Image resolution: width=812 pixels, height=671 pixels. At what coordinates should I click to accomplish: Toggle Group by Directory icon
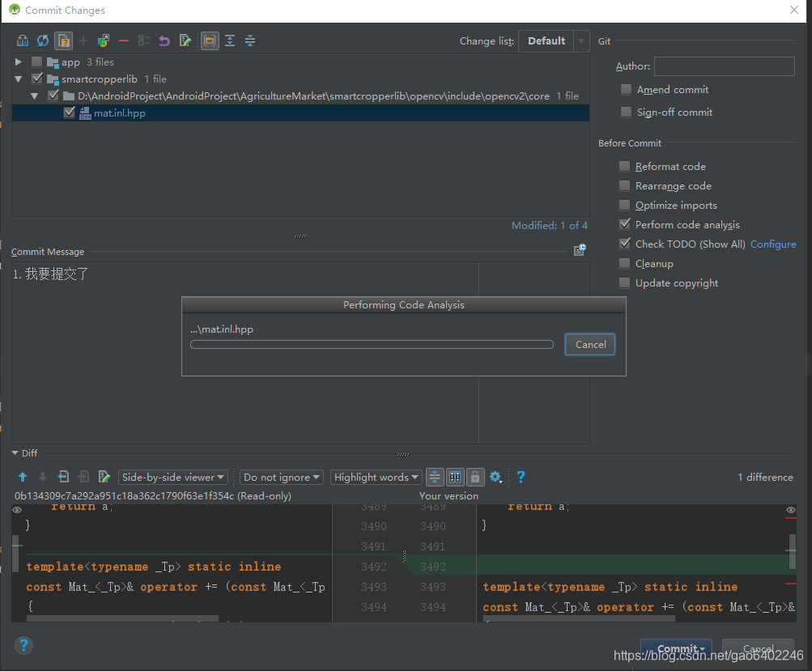click(x=210, y=41)
